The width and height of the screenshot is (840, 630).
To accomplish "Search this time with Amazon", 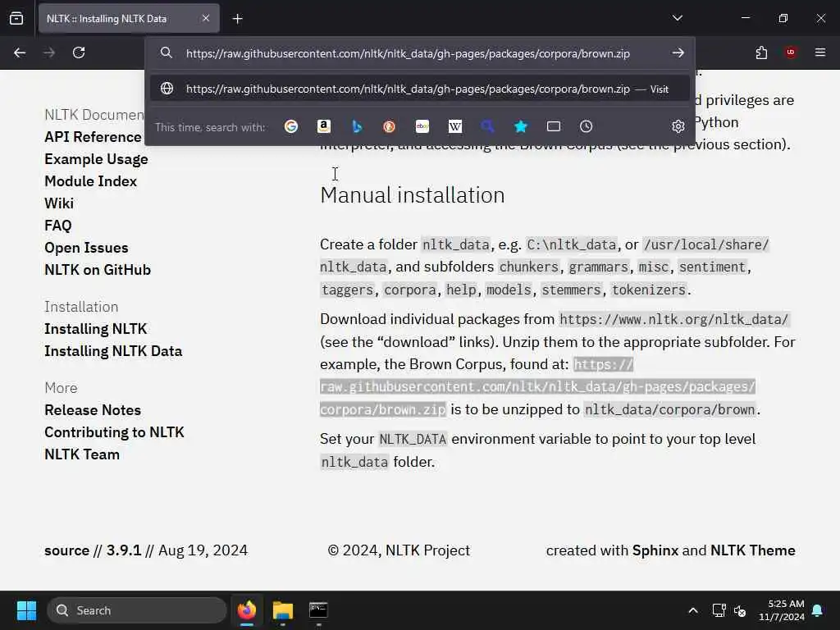I will (323, 126).
